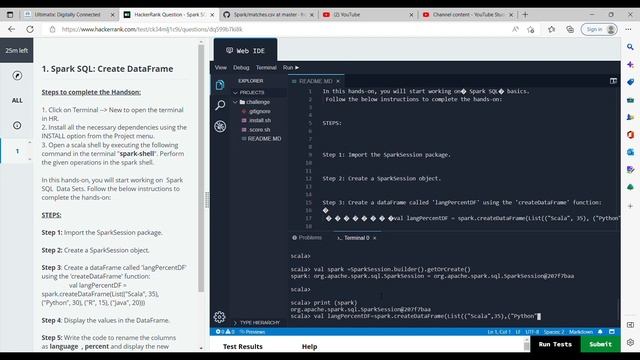The height and width of the screenshot is (360, 640).
Task: Open the Edge sidebar settings gear
Action: (x=630, y=342)
